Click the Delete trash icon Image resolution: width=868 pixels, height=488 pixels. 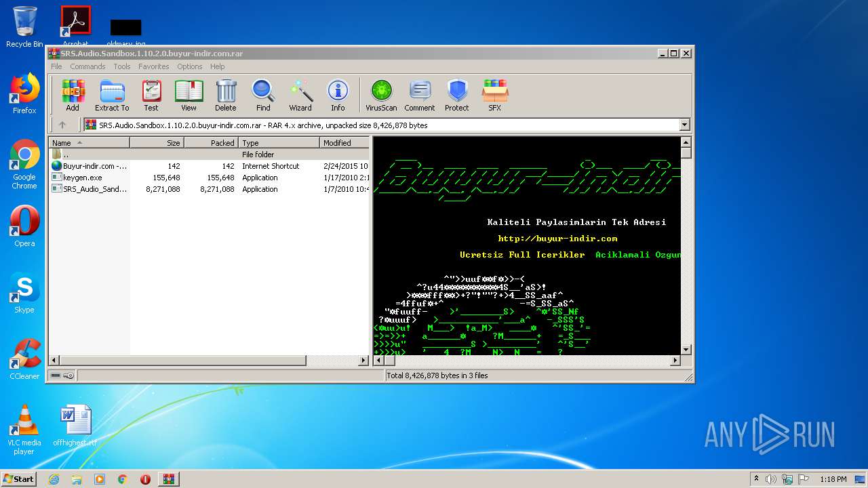(x=226, y=95)
